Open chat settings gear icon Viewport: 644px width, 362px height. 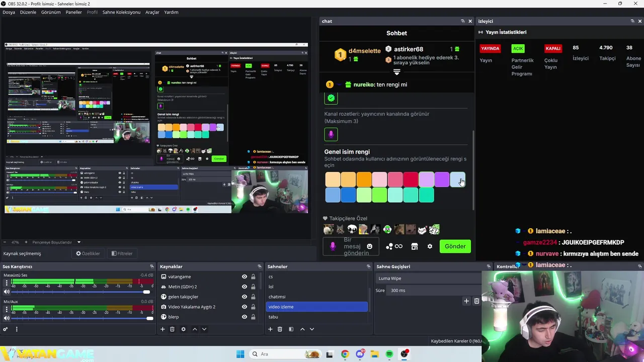click(x=430, y=246)
